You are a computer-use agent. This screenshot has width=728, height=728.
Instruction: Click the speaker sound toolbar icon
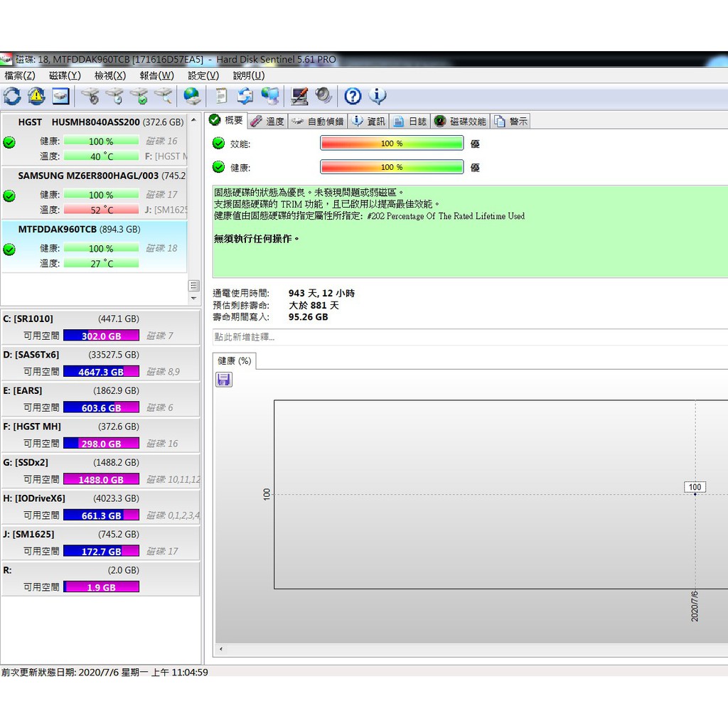pyautogui.click(x=323, y=96)
